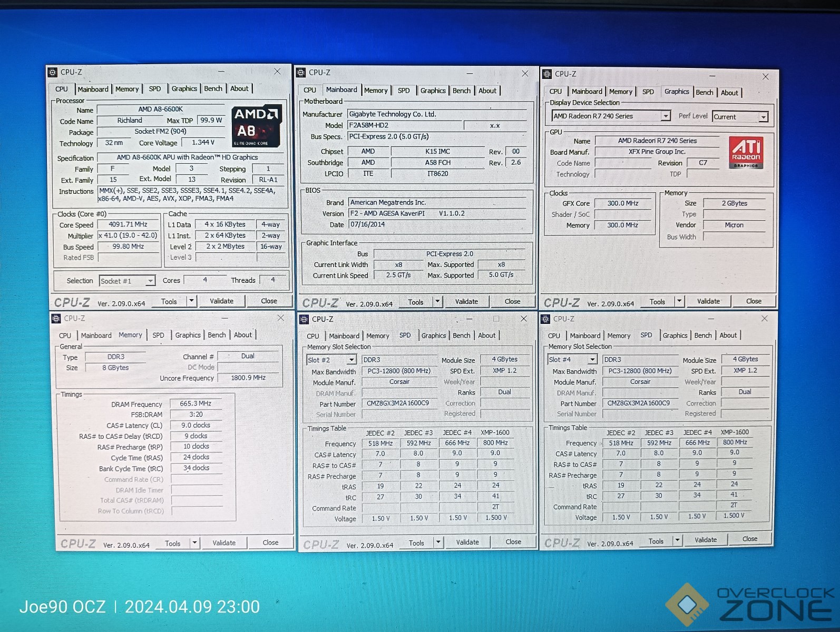Viewport: 840px width, 632px height.
Task: Click the Gigabyte Technology Co. Ltd. manufacturer field
Action: (437, 114)
